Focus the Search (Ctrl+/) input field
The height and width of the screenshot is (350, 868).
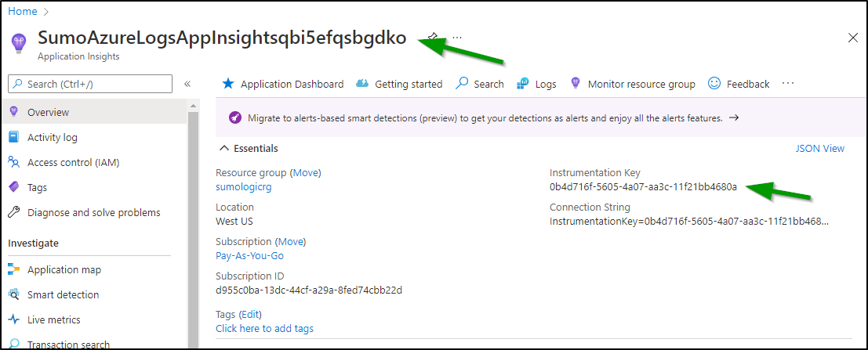coord(90,84)
